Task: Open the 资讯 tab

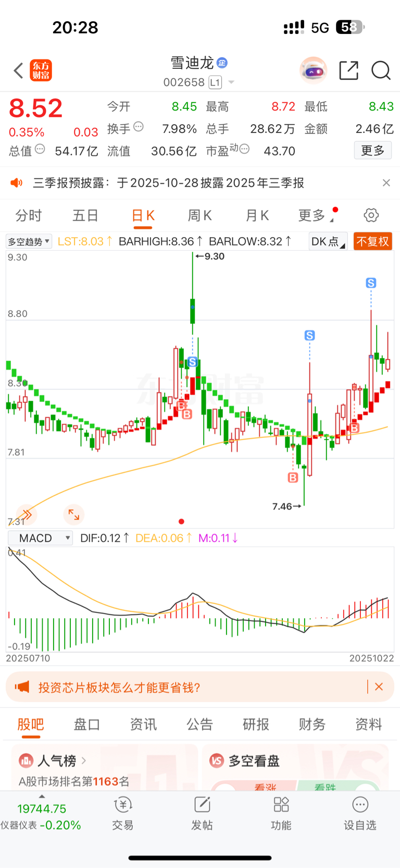Action: (143, 724)
